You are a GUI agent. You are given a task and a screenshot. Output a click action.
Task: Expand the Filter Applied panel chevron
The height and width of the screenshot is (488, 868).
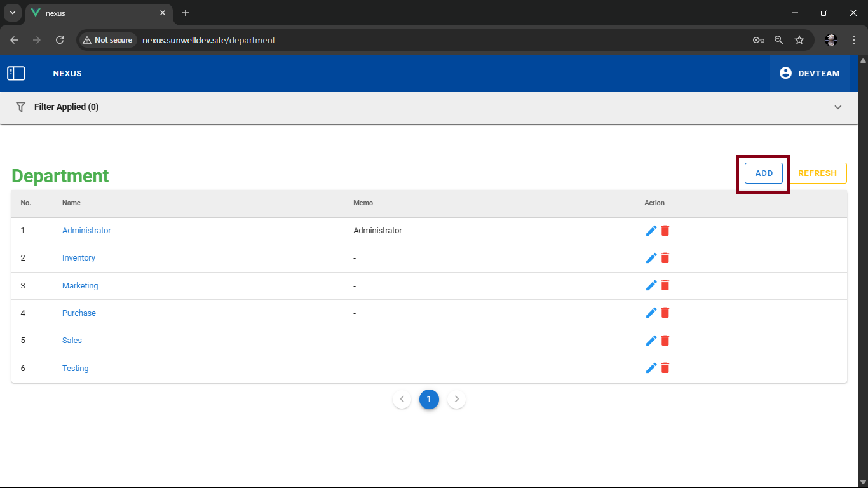point(837,107)
